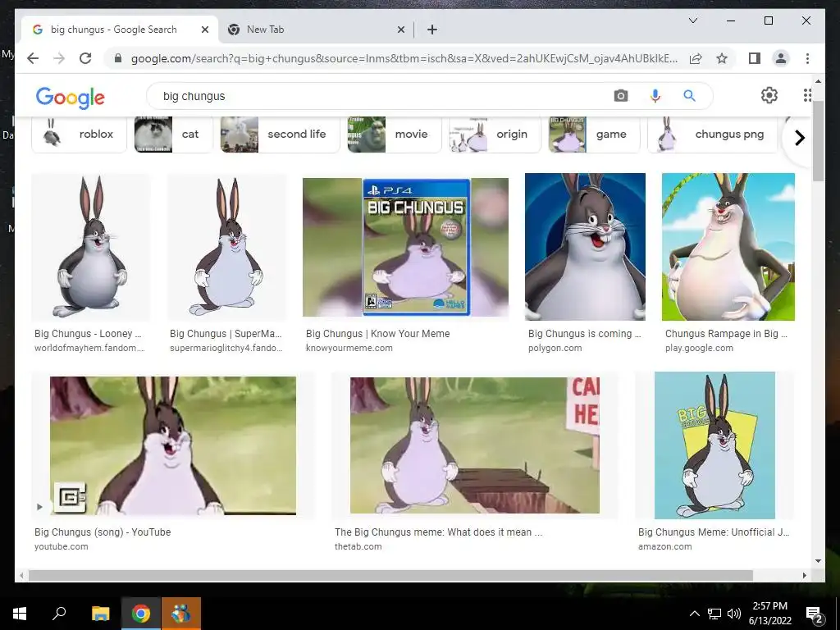Click the vertical scrollbar down arrow
Image resolution: width=840 pixels, height=630 pixels.
click(x=818, y=561)
